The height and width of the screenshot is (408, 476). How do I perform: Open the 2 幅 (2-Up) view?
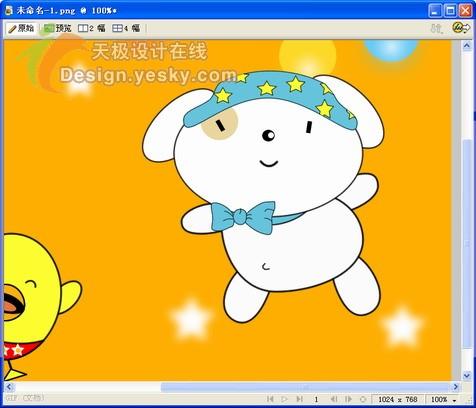91,29
